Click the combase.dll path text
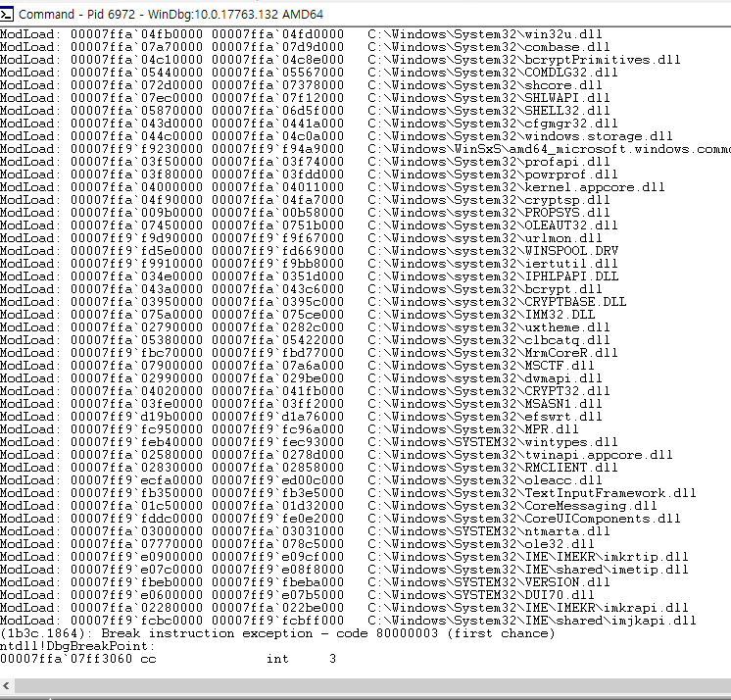The height and width of the screenshot is (700, 731). point(489,47)
